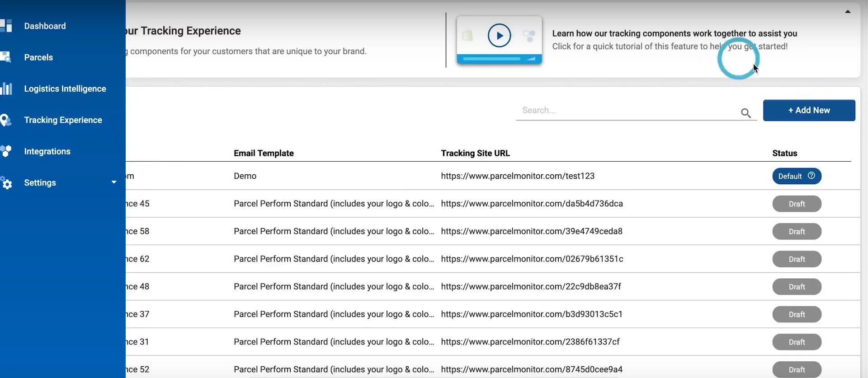The height and width of the screenshot is (378, 868).
Task: Click the Tracking Experience sidebar icon
Action: tap(6, 120)
